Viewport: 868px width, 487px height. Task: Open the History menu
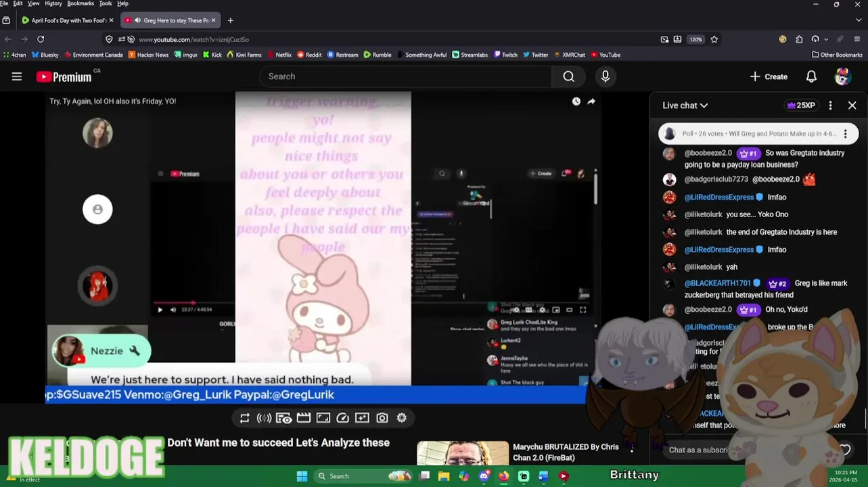[x=53, y=3]
